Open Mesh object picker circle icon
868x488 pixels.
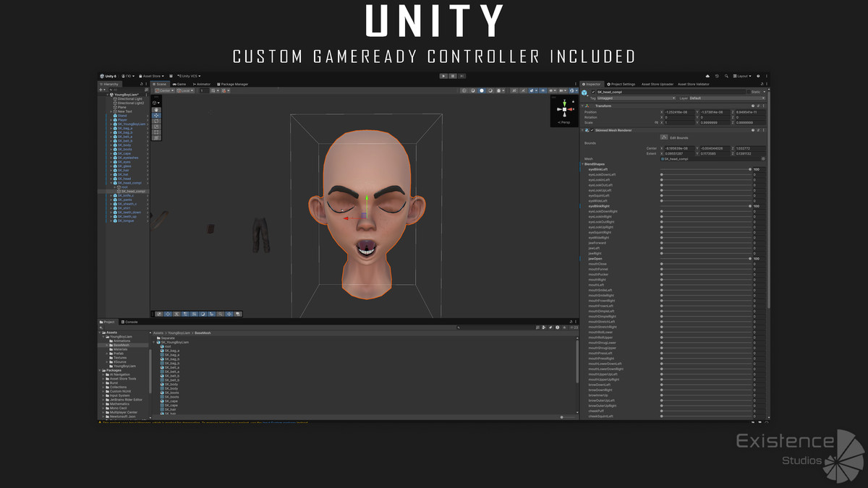763,158
